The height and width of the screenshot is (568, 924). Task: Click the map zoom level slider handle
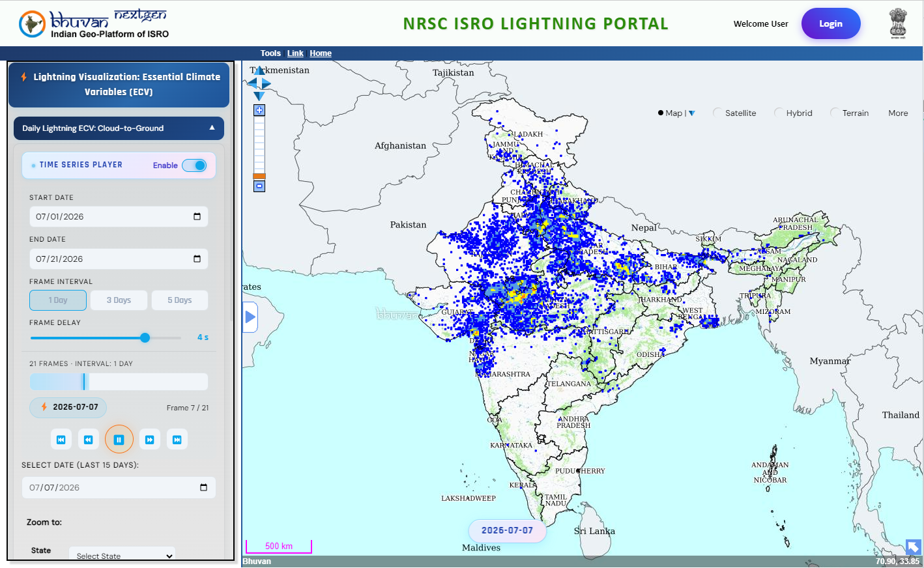(259, 176)
